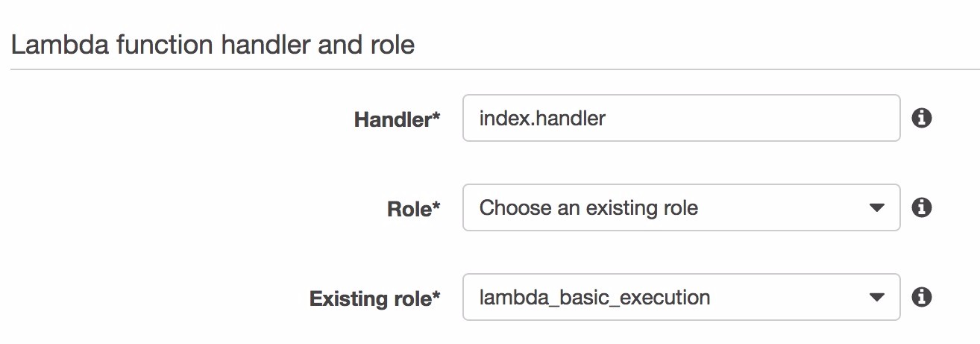Expand the Existing role dropdown arrow

pos(877,298)
